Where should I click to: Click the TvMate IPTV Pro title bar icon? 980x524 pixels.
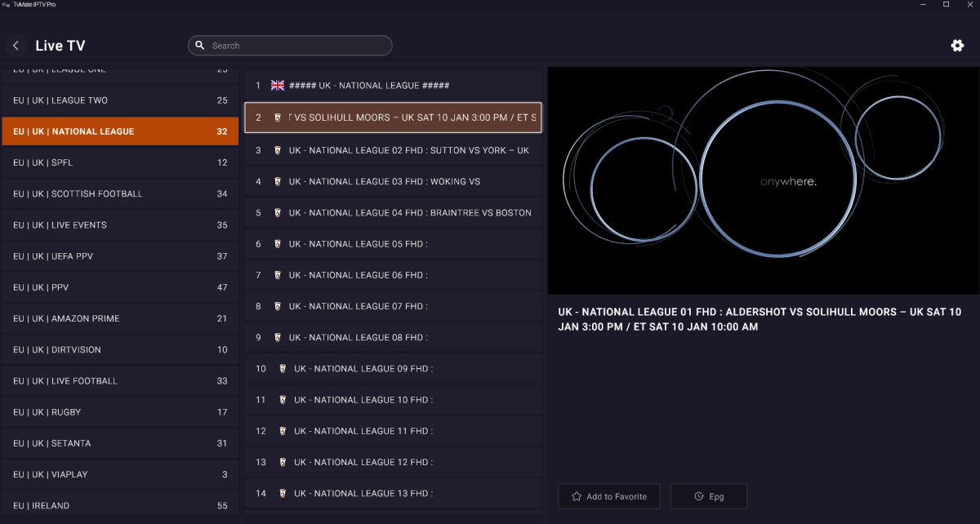[7, 5]
